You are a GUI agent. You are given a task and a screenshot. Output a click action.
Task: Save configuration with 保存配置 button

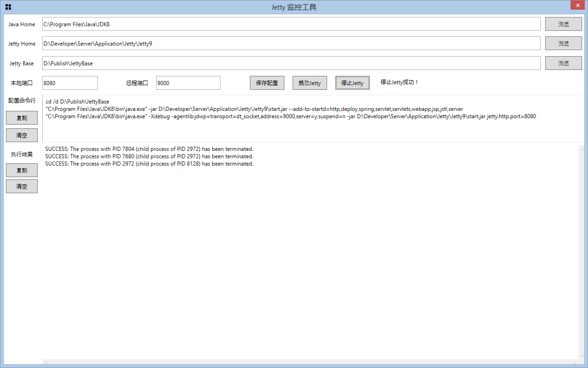tap(267, 83)
